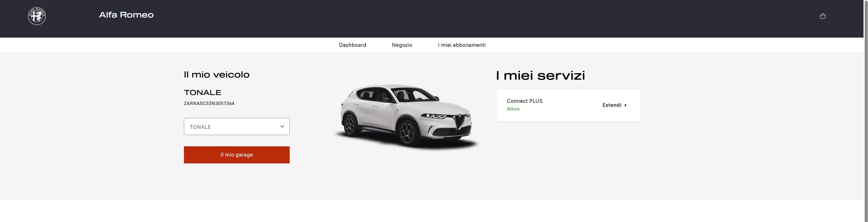
Task: Click the bold TONALE model title
Action: pyautogui.click(x=202, y=92)
